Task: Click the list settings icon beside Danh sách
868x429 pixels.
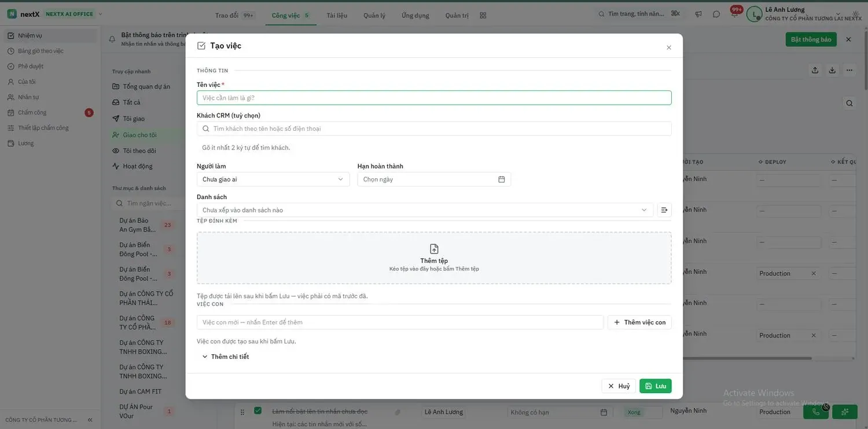Action: click(664, 210)
